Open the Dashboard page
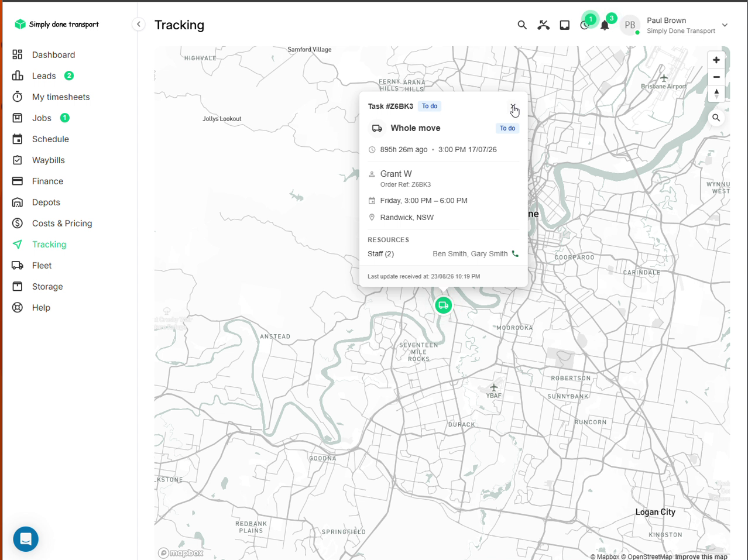The width and height of the screenshot is (748, 560). [x=53, y=55]
